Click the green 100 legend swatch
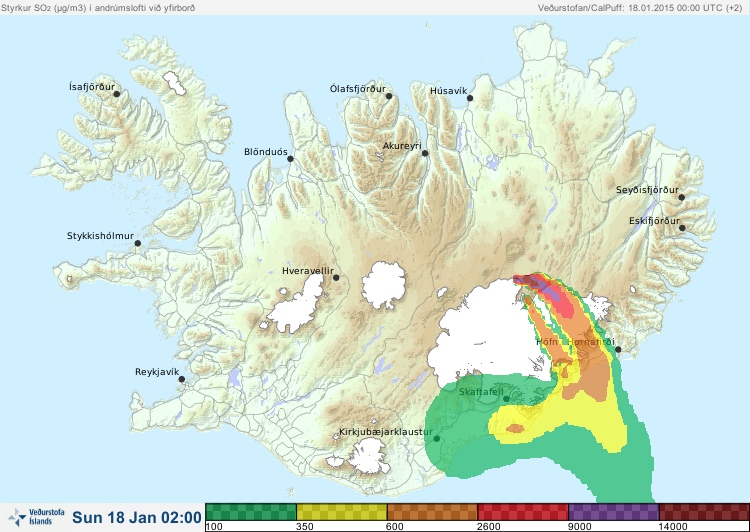The image size is (750, 532). pos(251,512)
